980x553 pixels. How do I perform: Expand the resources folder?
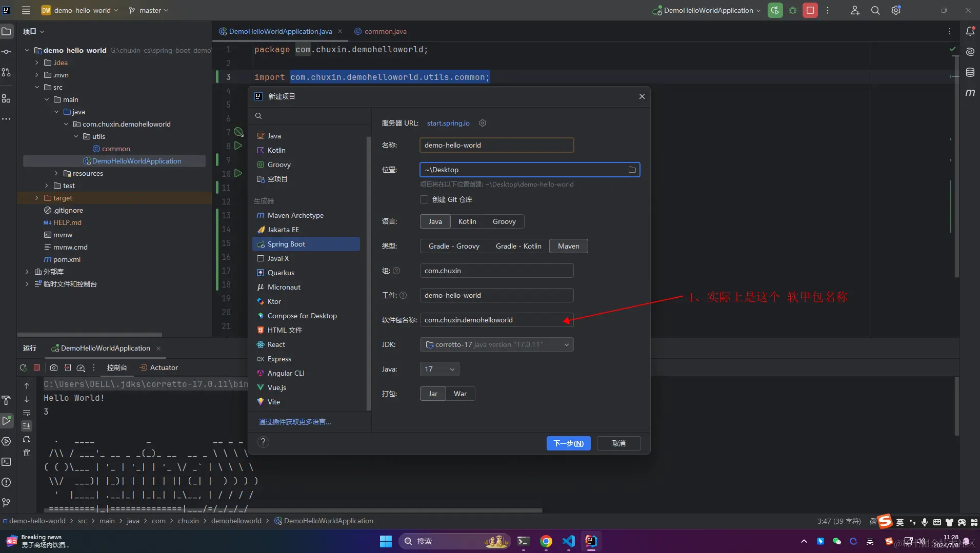[x=56, y=173]
